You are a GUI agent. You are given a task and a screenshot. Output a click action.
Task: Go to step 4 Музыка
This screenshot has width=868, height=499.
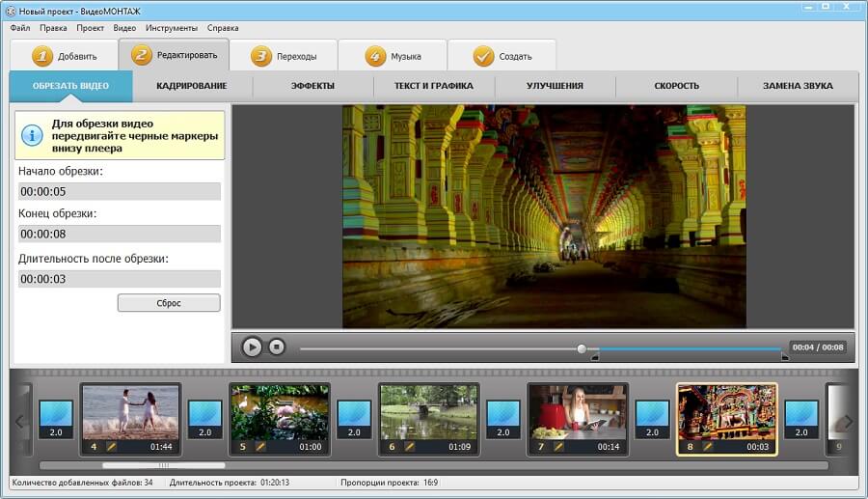click(393, 56)
